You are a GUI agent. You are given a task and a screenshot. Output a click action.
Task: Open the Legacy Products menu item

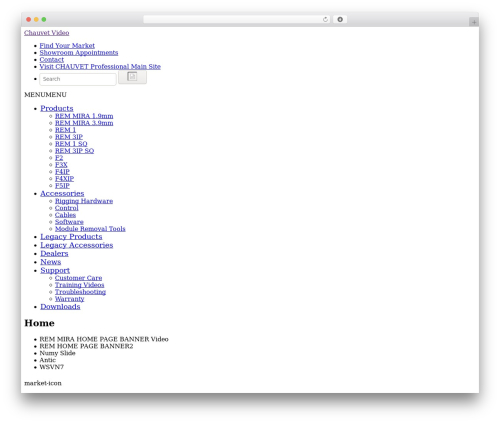tap(71, 237)
